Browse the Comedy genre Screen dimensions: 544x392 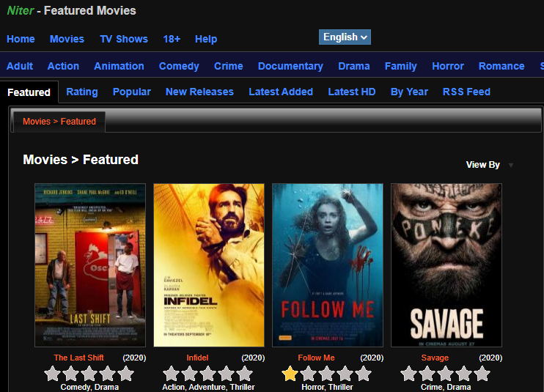(x=179, y=66)
